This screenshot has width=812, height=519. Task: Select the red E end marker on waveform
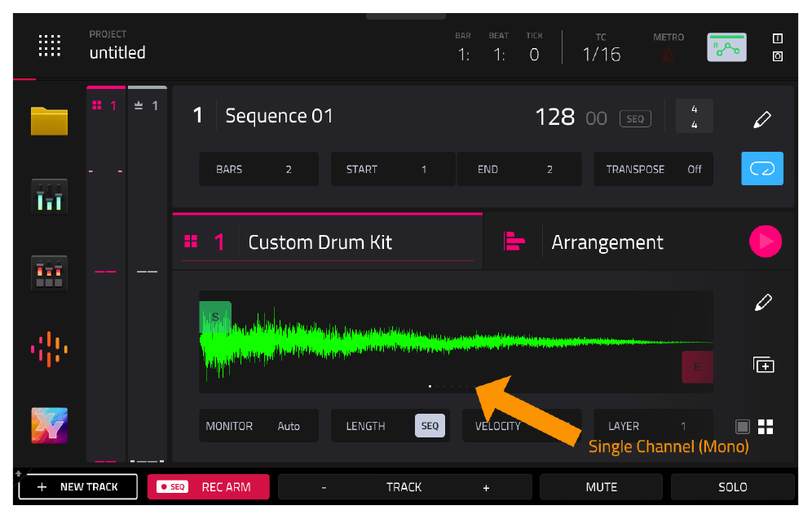click(x=698, y=367)
